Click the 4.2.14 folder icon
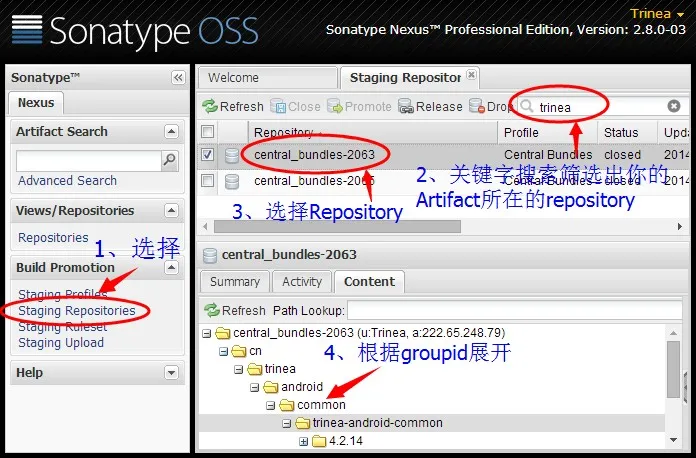696x458 pixels. [319, 441]
